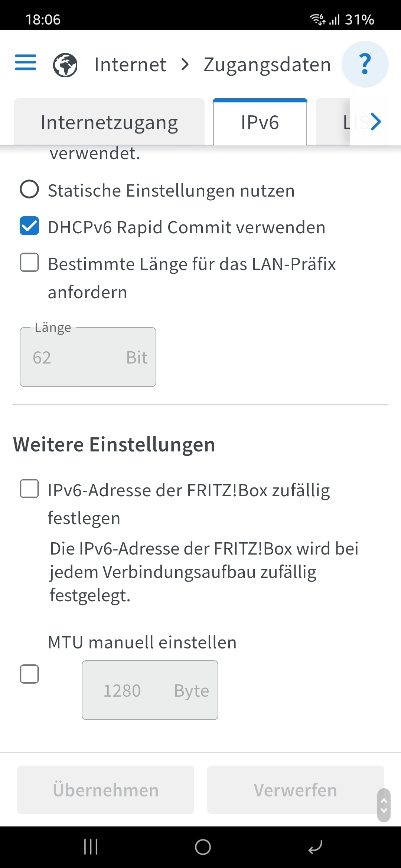Select Statische Einstellungen nutzen radio button

29,189
